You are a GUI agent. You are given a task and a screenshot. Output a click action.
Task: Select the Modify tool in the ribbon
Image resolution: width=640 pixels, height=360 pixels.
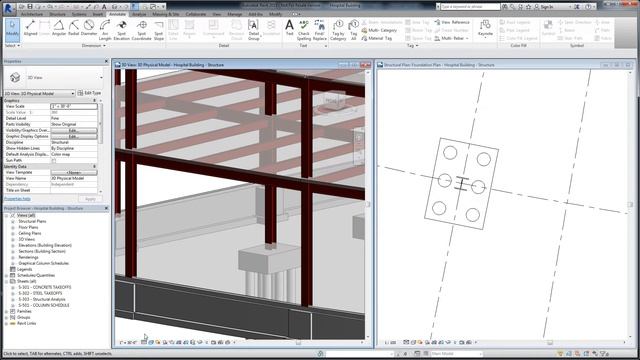click(x=12, y=29)
